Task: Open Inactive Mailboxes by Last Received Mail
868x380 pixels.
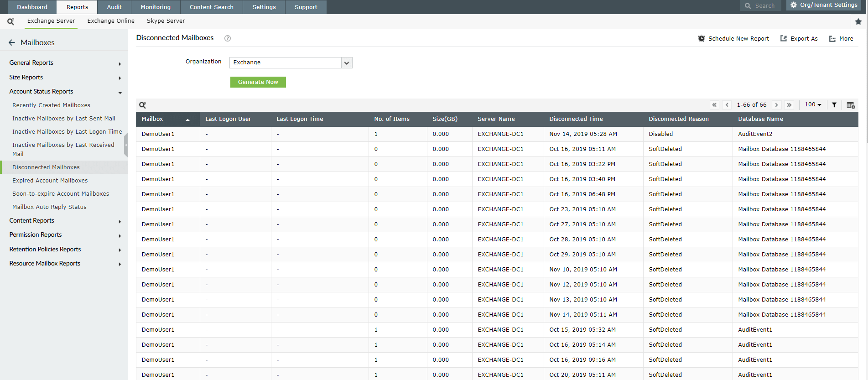Action: [63, 149]
